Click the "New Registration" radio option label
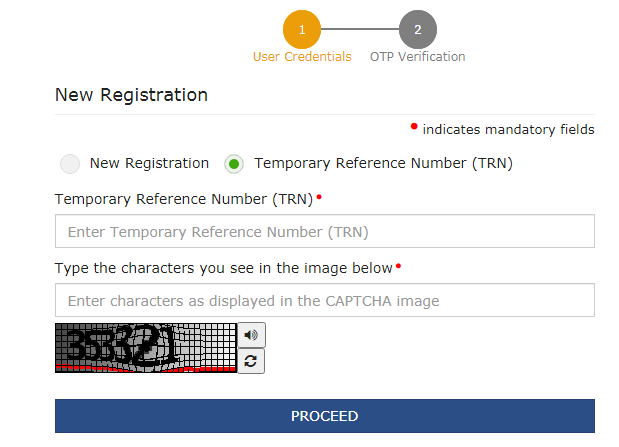Screen dimensions: 619x447 (149, 163)
